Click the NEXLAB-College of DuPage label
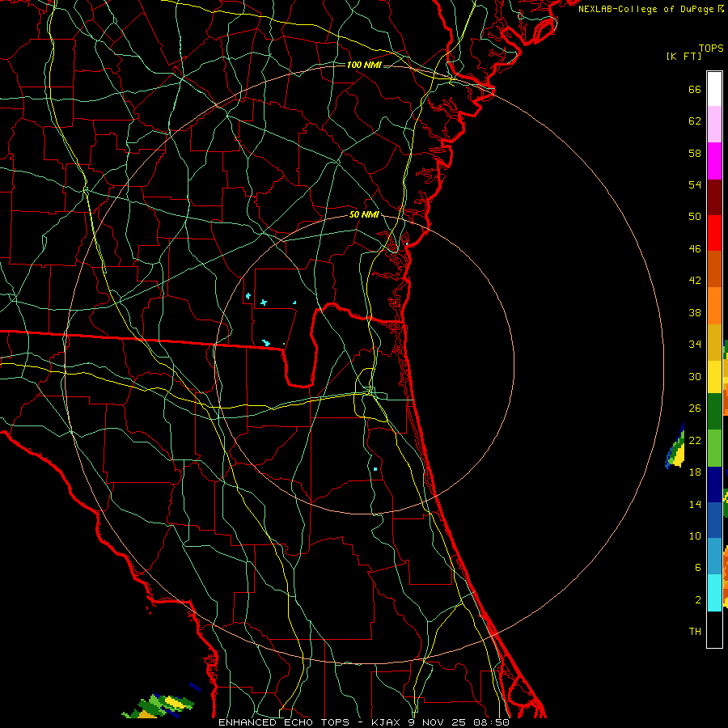Viewport: 728px width, 728px height. tap(645, 9)
